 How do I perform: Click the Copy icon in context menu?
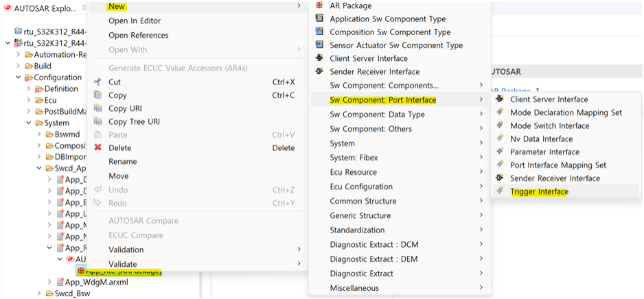(97, 95)
